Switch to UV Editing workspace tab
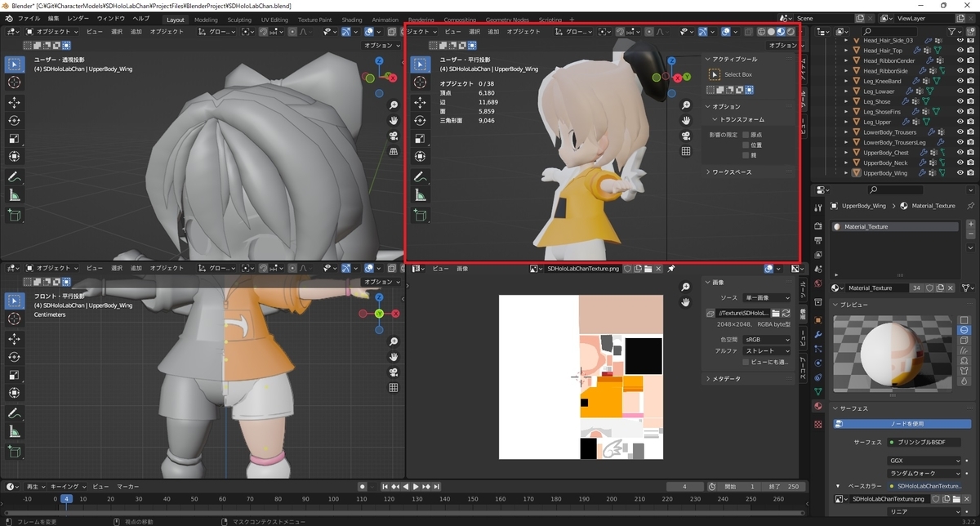The image size is (980, 526). (x=274, y=20)
